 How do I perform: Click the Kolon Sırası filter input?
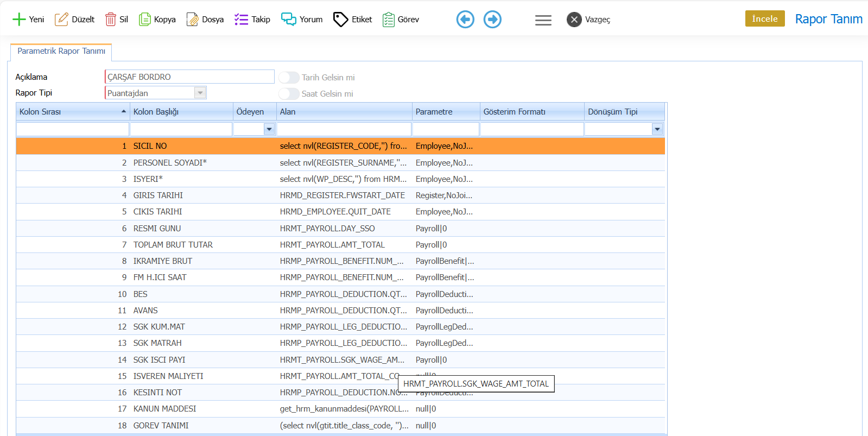pos(73,129)
